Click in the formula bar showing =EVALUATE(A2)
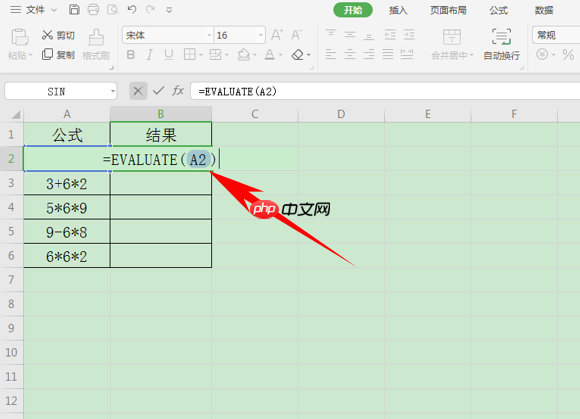 385,91
